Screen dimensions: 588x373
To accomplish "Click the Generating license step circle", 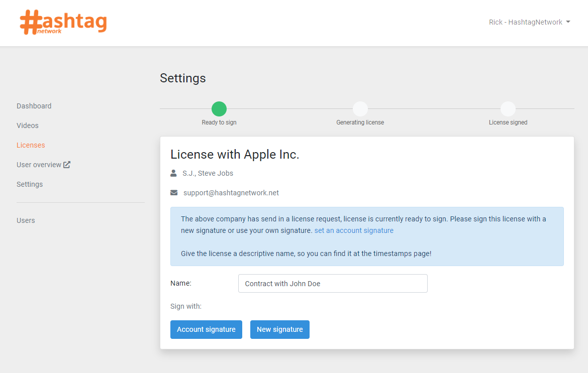I will 360,109.
